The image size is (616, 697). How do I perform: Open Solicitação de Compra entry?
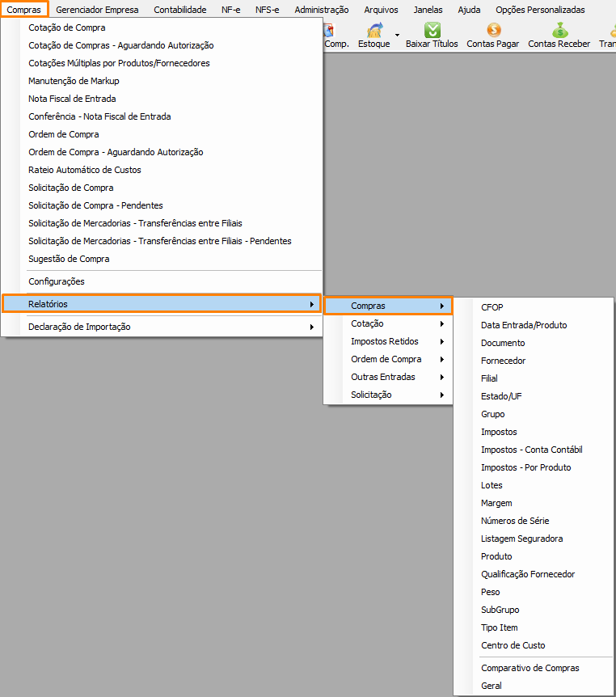coord(162,188)
